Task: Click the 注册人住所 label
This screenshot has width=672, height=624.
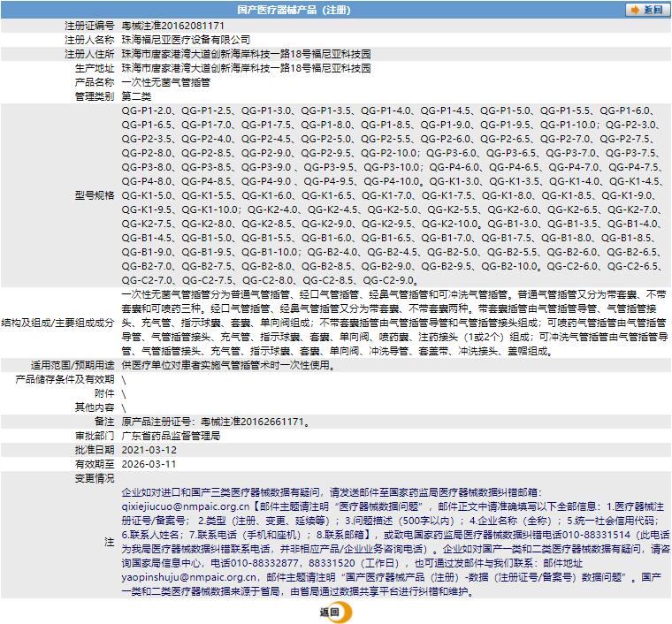Action: (89, 54)
